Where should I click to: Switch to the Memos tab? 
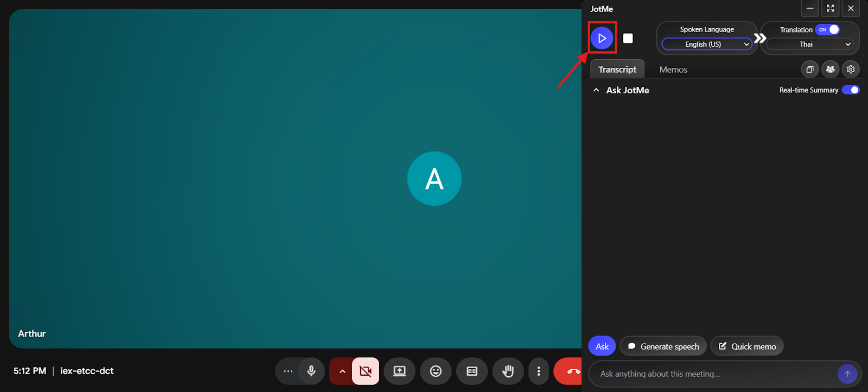[673, 69]
